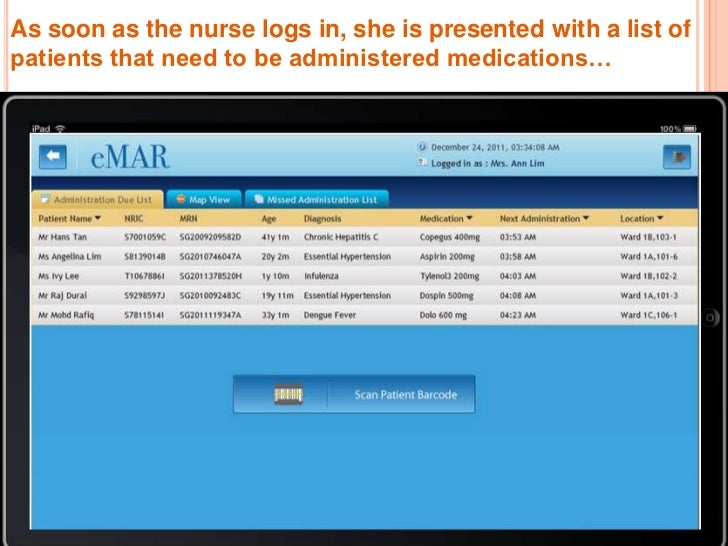This screenshot has height=546, width=728.
Task: Click NRIC S7001059C cell
Action: 145,237
